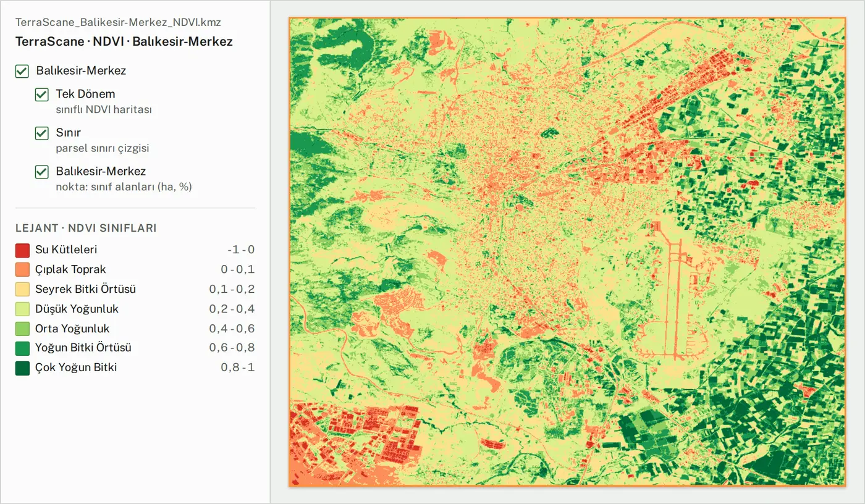Click the Yoğun Bitki Örtüsü legend label
The width and height of the screenshot is (865, 504).
pyautogui.click(x=83, y=348)
